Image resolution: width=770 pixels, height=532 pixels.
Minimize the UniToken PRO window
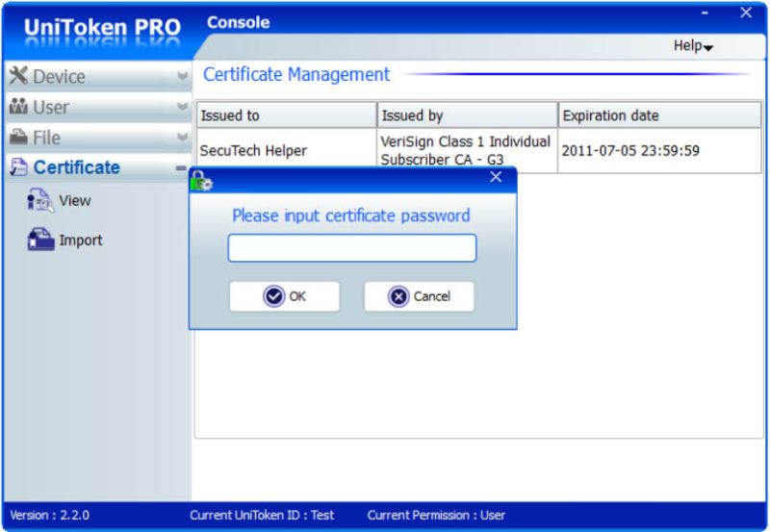(705, 13)
